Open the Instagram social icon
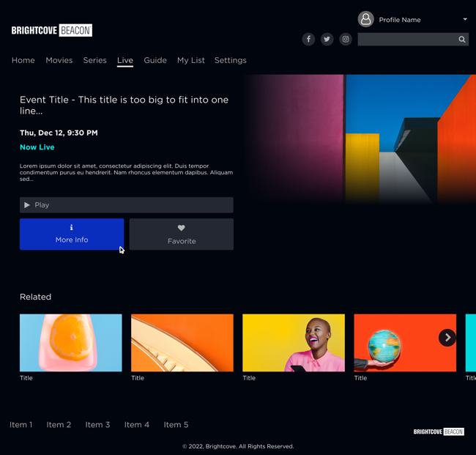This screenshot has height=455, width=476. 346,40
